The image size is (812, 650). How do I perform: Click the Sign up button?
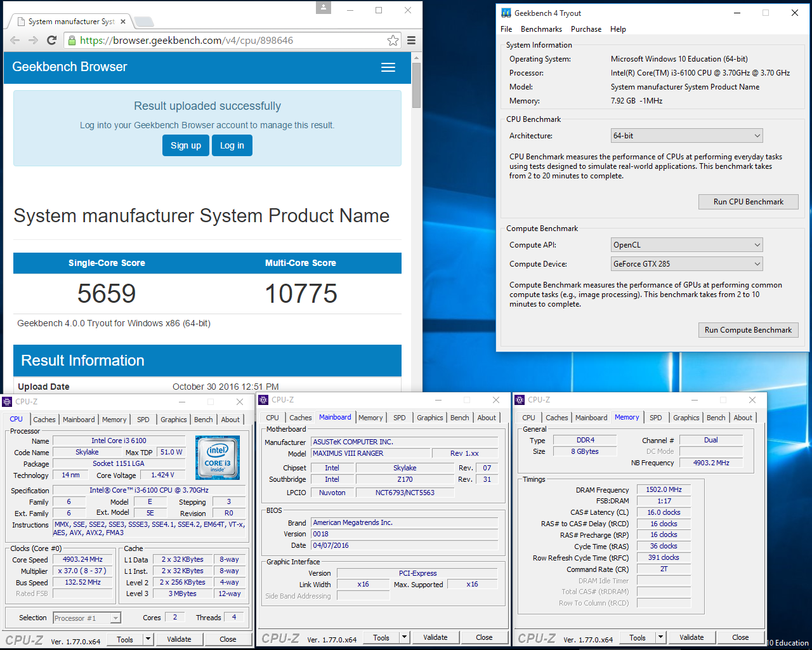(x=186, y=145)
